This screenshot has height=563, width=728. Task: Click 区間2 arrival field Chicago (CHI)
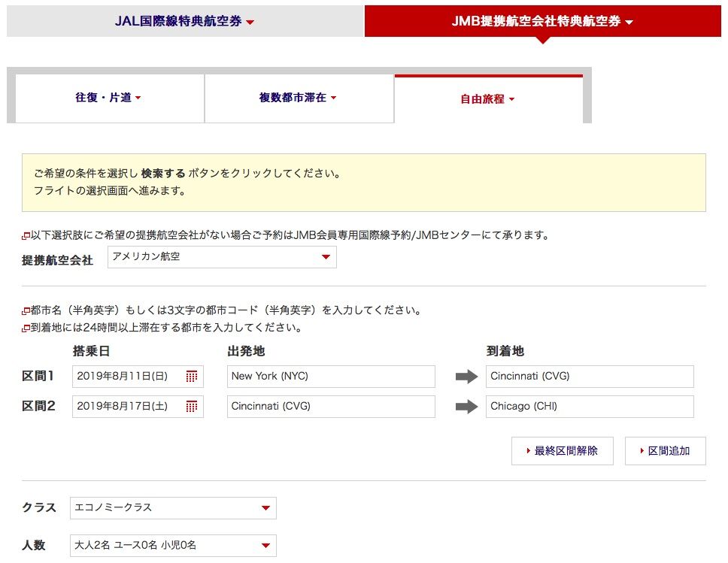coord(590,407)
